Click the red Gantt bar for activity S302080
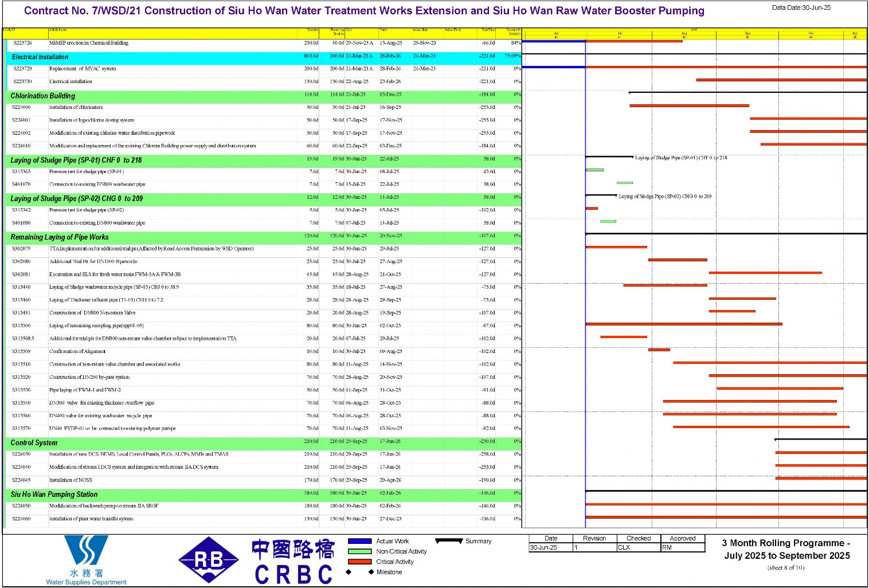Viewport: 869px width, 588px height. coord(678,260)
